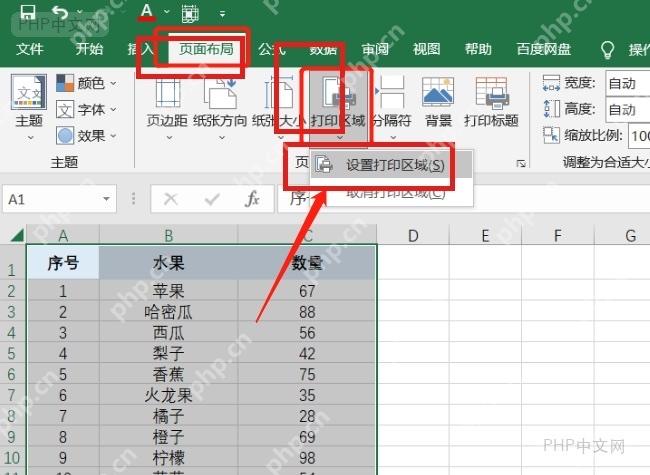The height and width of the screenshot is (475, 650).
Task: Click the cell containing 橘子
Action: tap(168, 416)
